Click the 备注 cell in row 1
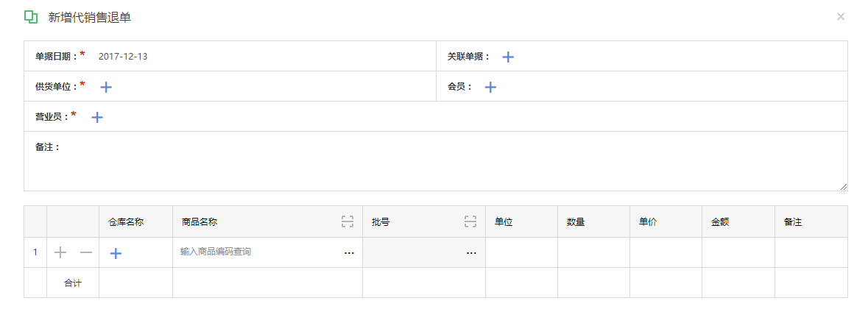Screen dimensions: 868x323 point(811,253)
